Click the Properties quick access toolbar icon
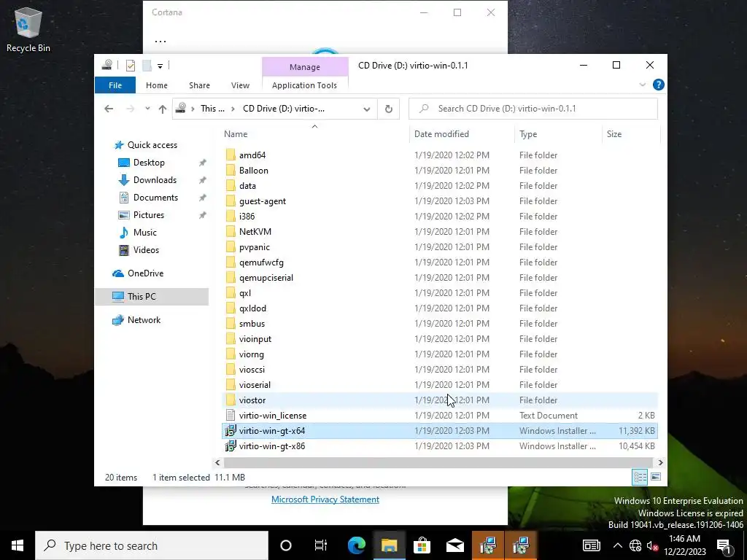This screenshot has height=560, width=747. tap(130, 66)
